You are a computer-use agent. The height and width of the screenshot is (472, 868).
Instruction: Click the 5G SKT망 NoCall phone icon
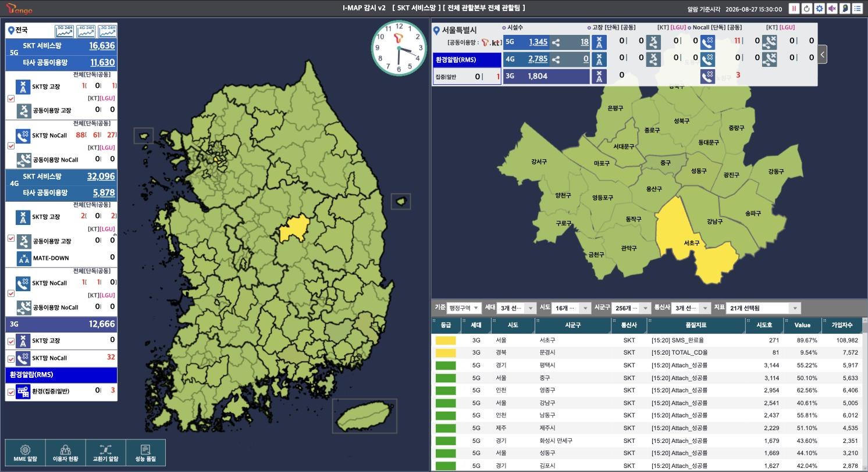click(23, 135)
